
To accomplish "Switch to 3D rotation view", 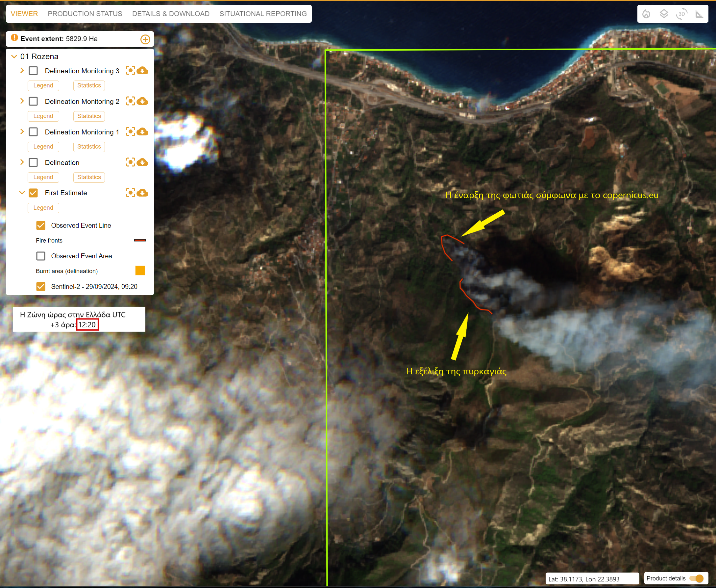I will point(681,14).
